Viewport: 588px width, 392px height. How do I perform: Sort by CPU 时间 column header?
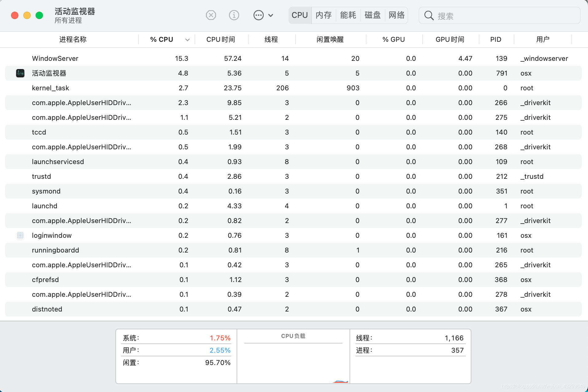tap(221, 39)
